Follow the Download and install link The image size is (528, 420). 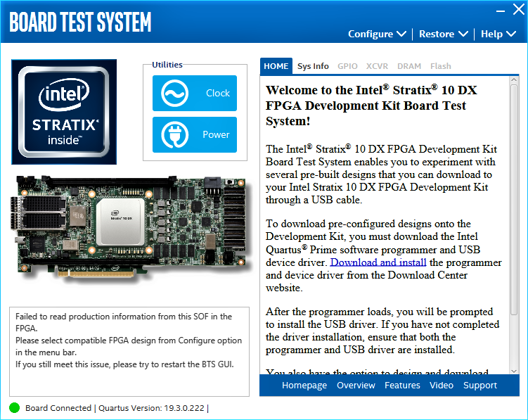(378, 262)
